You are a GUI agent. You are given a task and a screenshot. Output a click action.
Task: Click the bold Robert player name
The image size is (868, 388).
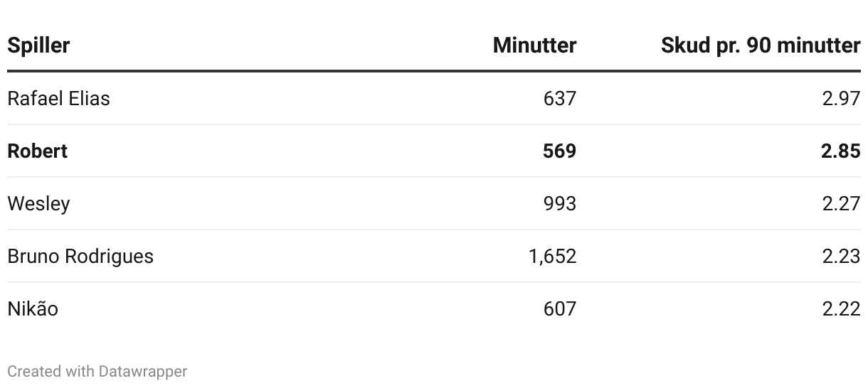coord(38,151)
